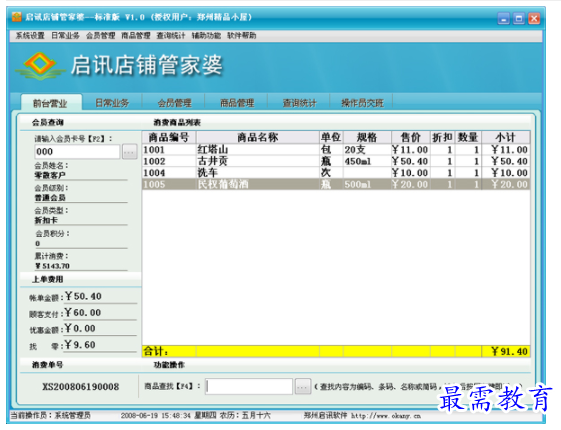Click cumulative spending ¥5143.70
Image resolution: width=561 pixels, height=430 pixels.
tap(52, 266)
